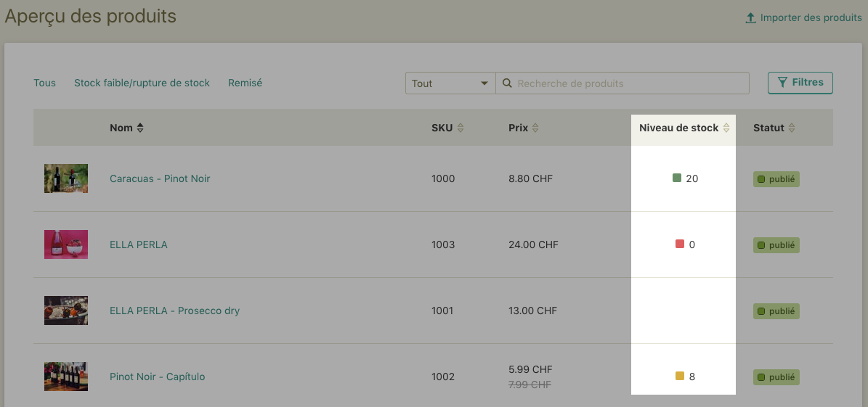Click the pink ELLA PERLA product thumbnail
868x407 pixels.
(x=66, y=244)
